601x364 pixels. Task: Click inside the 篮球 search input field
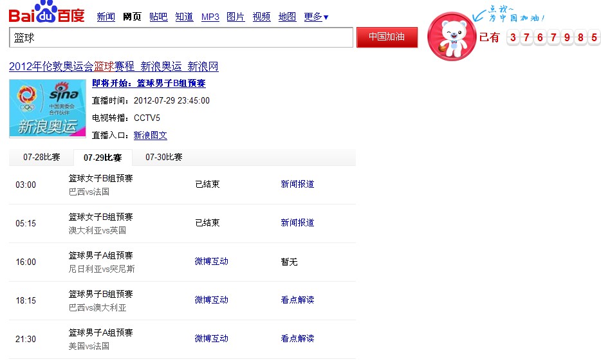(x=181, y=38)
